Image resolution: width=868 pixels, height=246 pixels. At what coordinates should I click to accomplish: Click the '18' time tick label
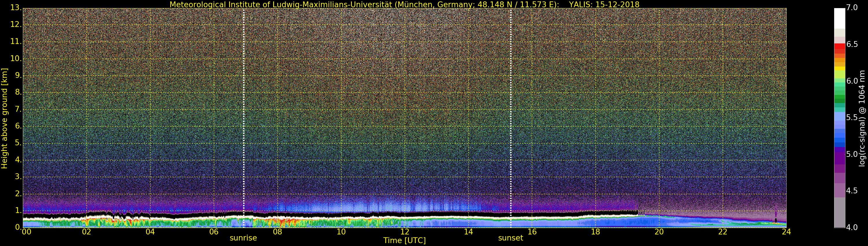pos(596,232)
